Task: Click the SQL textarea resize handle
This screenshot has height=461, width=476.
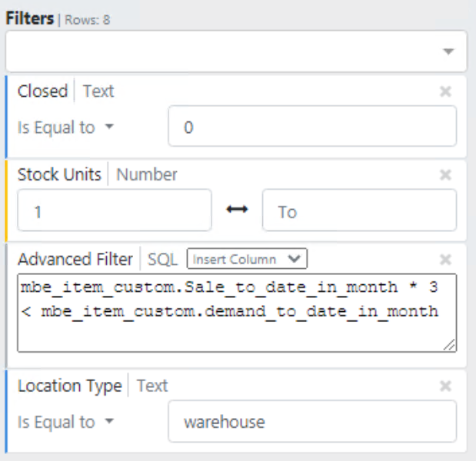Action: click(450, 346)
